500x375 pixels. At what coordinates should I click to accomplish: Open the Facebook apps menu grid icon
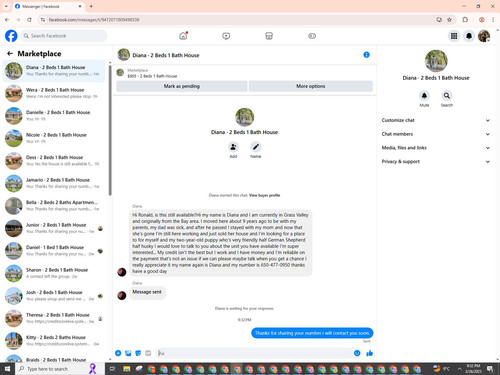[454, 36]
